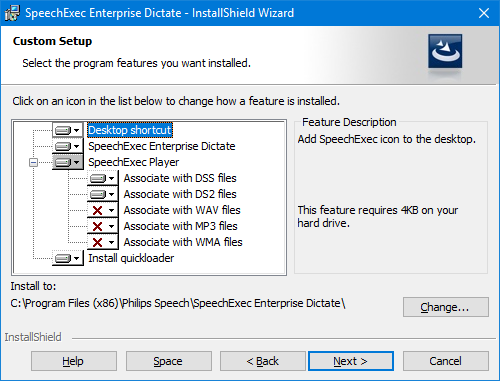Open install option dropdown for SpeechExec Player
The height and width of the screenshot is (381, 500).
(68, 162)
